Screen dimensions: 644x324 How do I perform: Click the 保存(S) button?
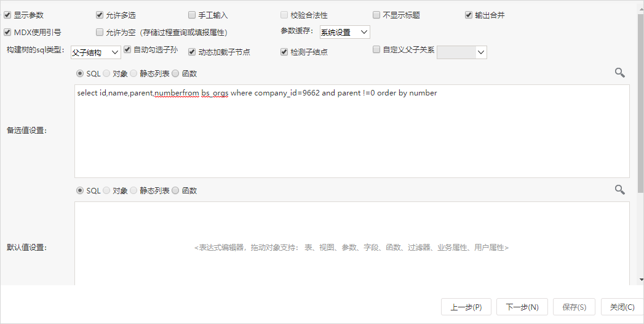pyautogui.click(x=574, y=307)
